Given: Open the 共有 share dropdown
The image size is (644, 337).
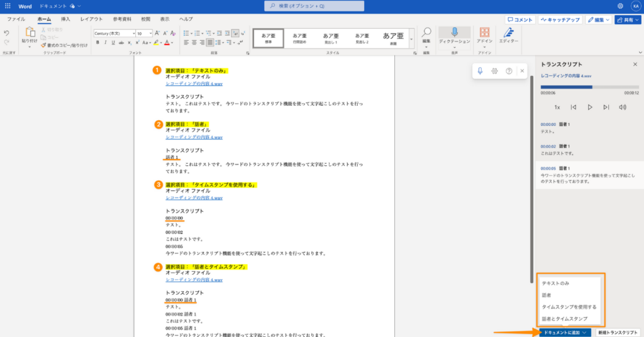Looking at the screenshot, I should click(628, 19).
